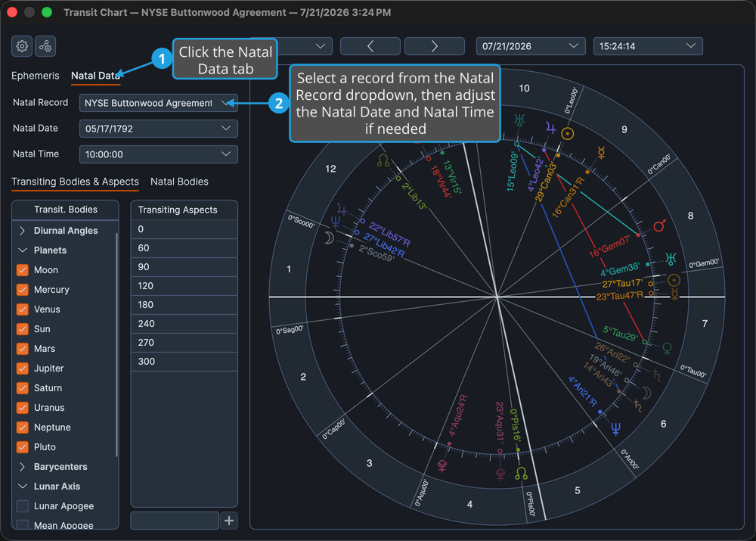Enable the Lunar Apogee checkbox

(x=22, y=506)
